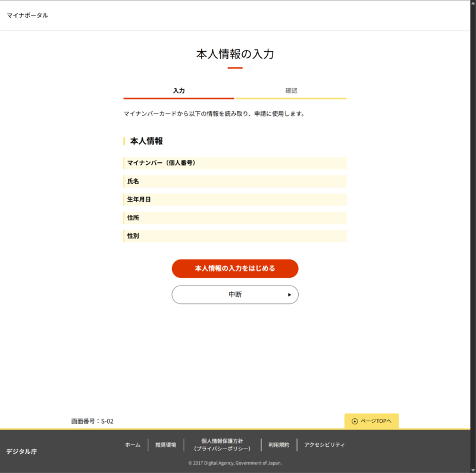
Task: Click the 本人情報 section heading
Action: coord(146,142)
